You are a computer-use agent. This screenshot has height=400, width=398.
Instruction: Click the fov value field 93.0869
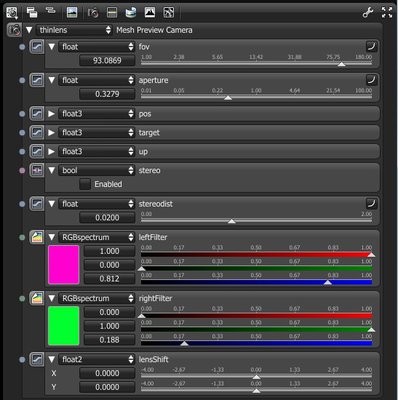coord(107,61)
